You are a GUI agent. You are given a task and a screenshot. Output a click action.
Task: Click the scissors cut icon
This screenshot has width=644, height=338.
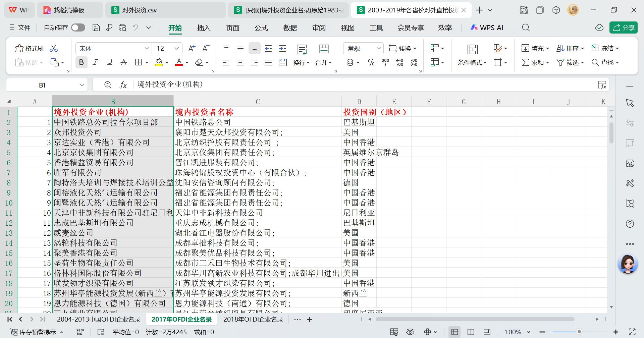[x=54, y=49]
